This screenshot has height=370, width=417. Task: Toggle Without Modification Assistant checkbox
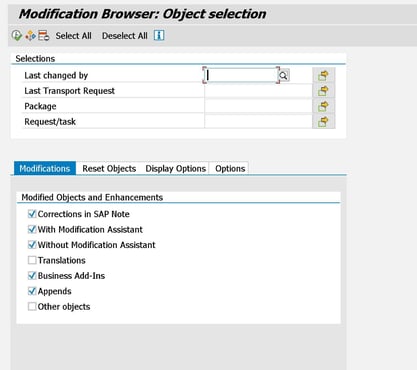32,245
